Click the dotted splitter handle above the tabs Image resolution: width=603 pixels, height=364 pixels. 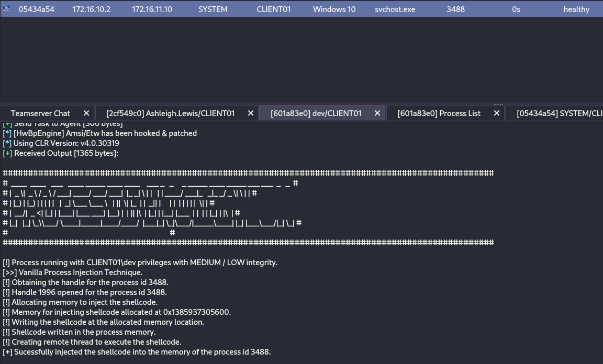498,104
